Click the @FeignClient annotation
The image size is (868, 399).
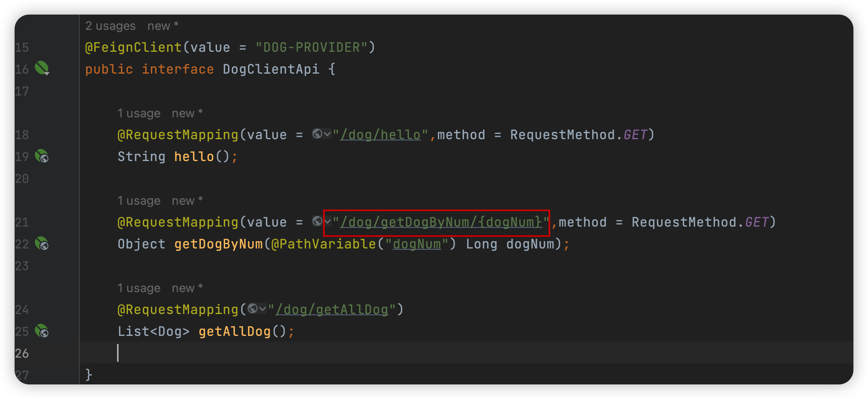(x=134, y=47)
